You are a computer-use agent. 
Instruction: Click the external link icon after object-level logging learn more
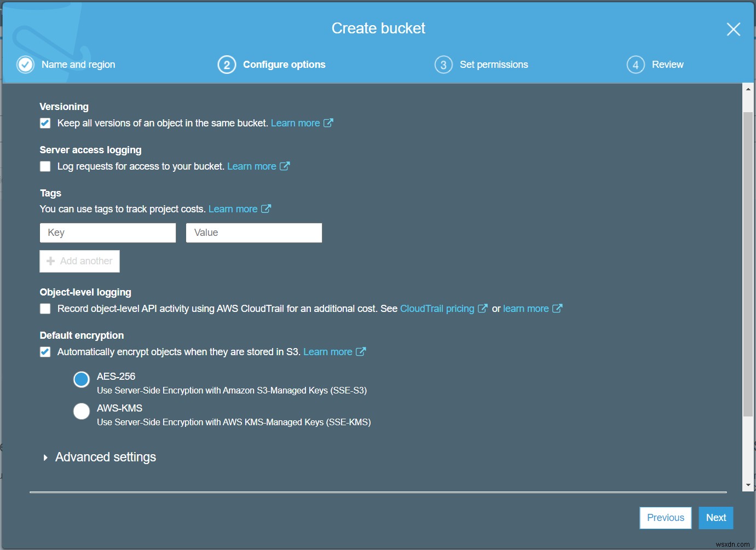(558, 308)
